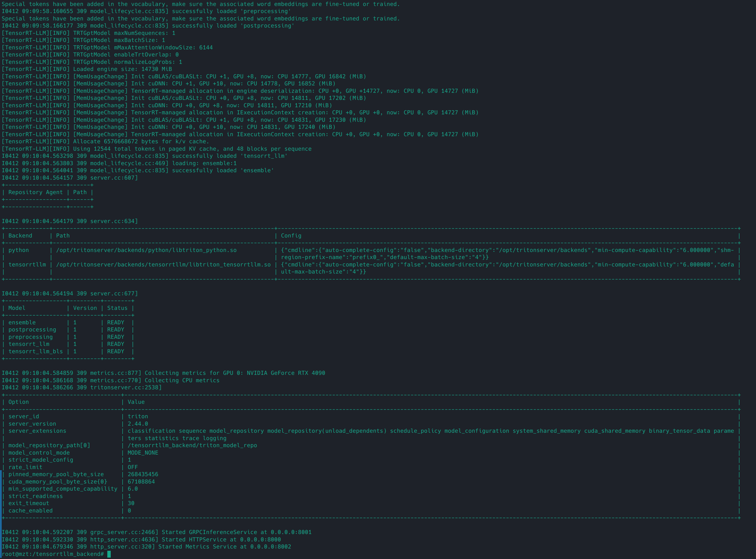Click the HTTPService address 0.0.0.0:8000

tap(260, 539)
